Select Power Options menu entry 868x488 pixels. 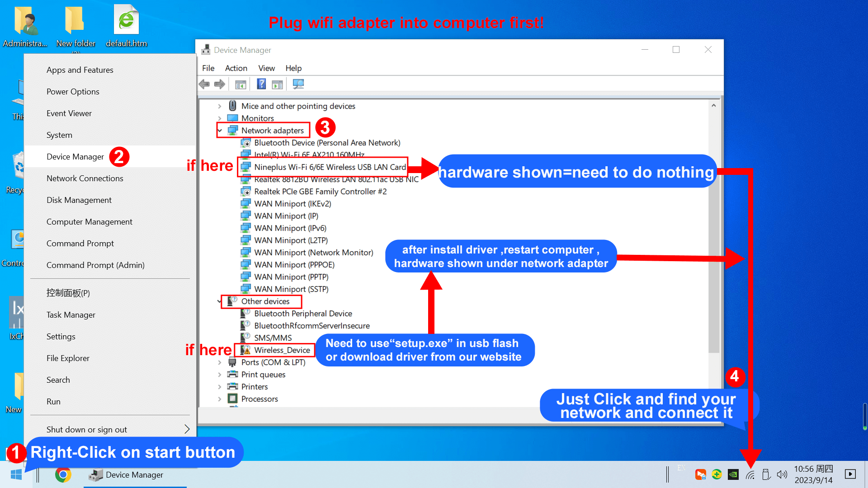110,92
